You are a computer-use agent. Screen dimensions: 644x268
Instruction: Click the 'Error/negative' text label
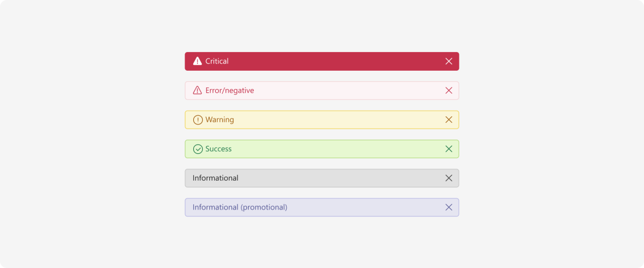230,91
